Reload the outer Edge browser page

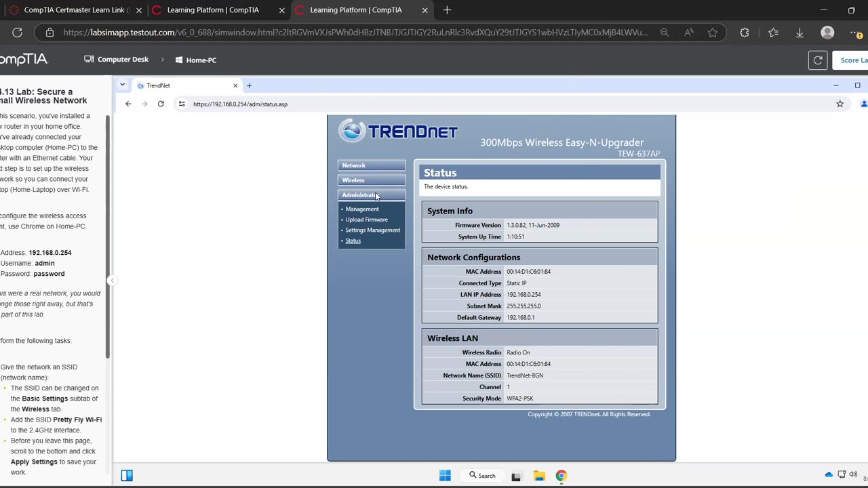(17, 33)
